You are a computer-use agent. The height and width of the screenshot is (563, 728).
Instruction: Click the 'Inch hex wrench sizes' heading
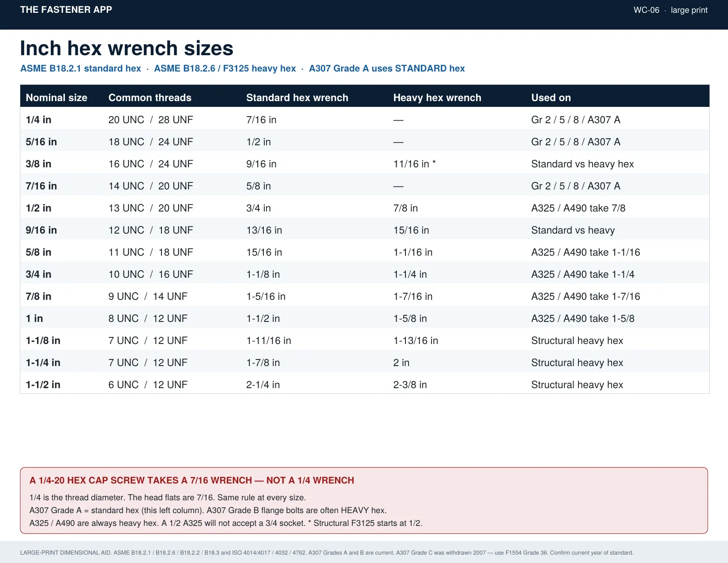127,48
